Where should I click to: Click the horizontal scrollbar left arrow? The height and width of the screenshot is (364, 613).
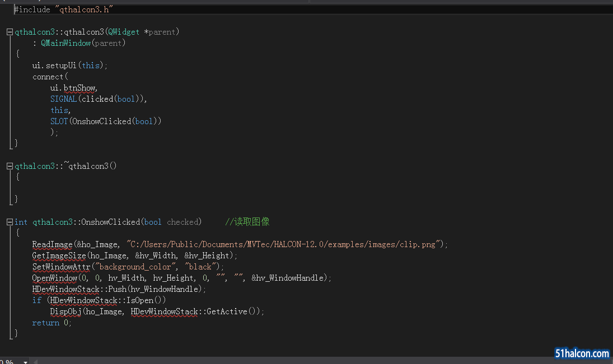[x=35, y=362]
